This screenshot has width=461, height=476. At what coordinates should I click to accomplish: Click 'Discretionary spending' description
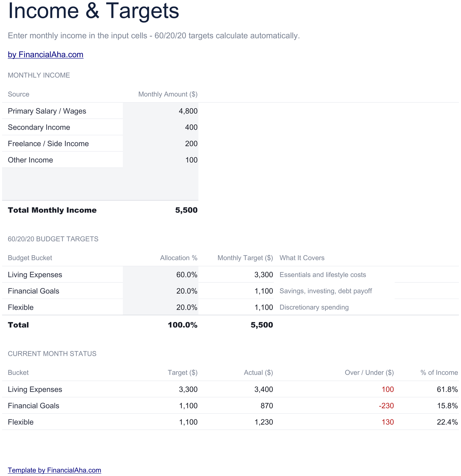point(314,307)
